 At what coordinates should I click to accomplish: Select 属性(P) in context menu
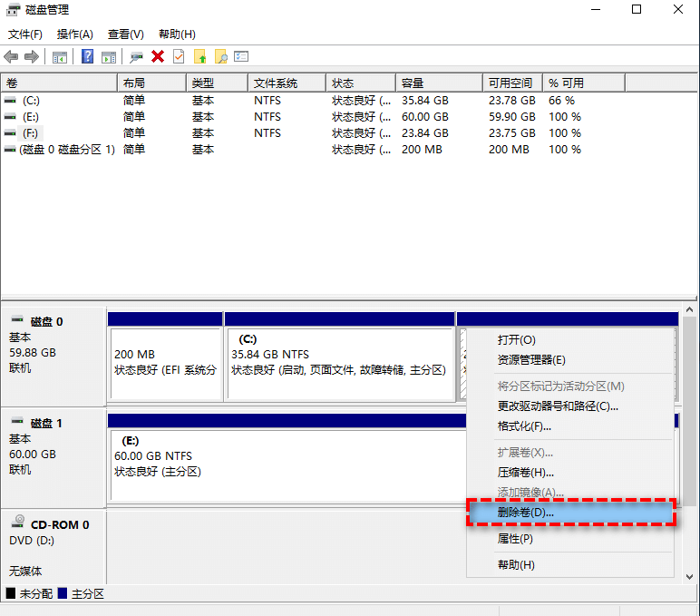tap(570, 539)
